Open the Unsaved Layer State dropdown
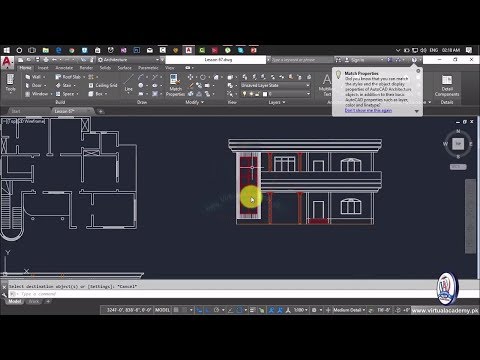This screenshot has height=360, width=480. 276,85
